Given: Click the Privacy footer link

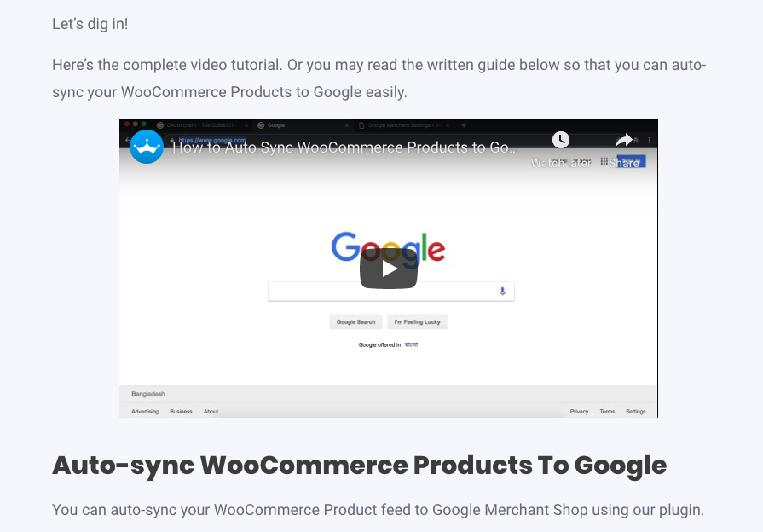Looking at the screenshot, I should [x=579, y=411].
